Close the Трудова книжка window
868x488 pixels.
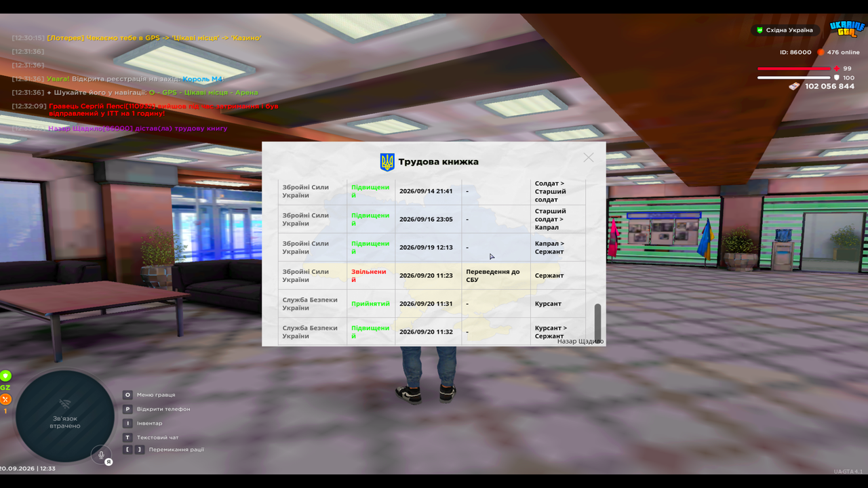tap(588, 157)
